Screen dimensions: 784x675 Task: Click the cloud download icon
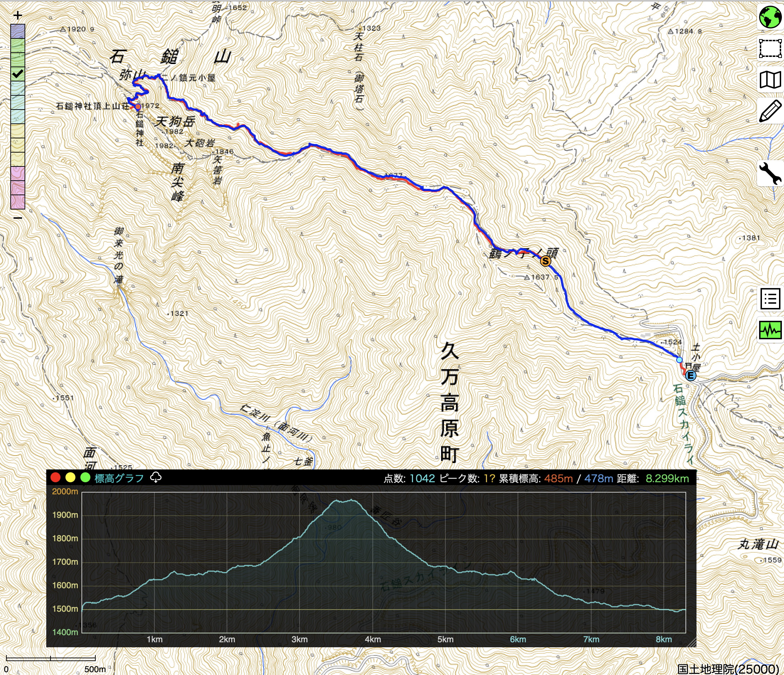click(155, 478)
